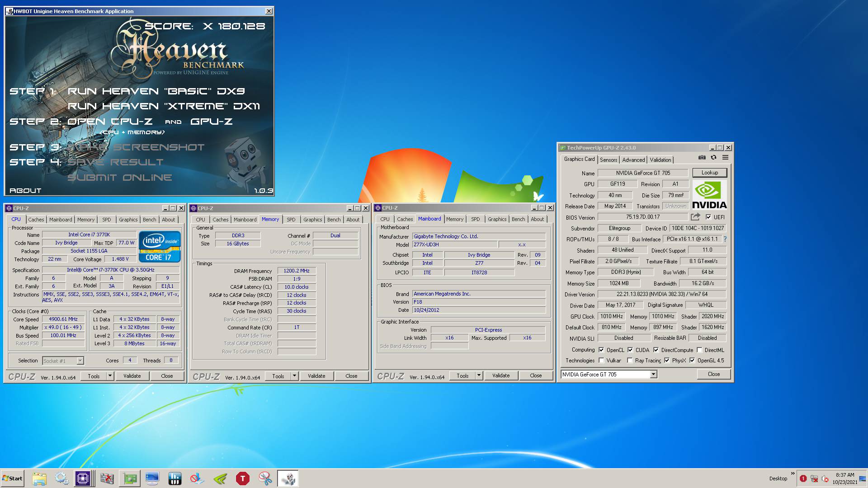Click the Bus Interface question mark
Image resolution: width=868 pixels, height=488 pixels.
tap(725, 239)
